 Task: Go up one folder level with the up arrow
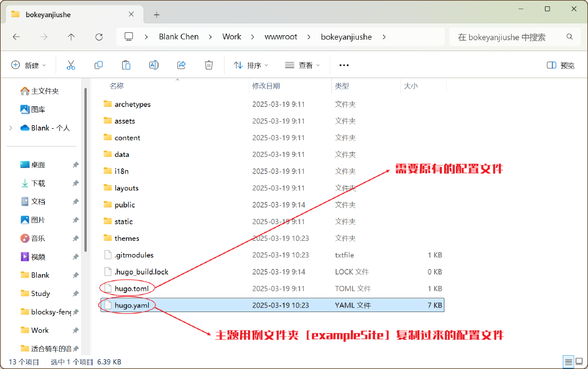pyautogui.click(x=71, y=36)
